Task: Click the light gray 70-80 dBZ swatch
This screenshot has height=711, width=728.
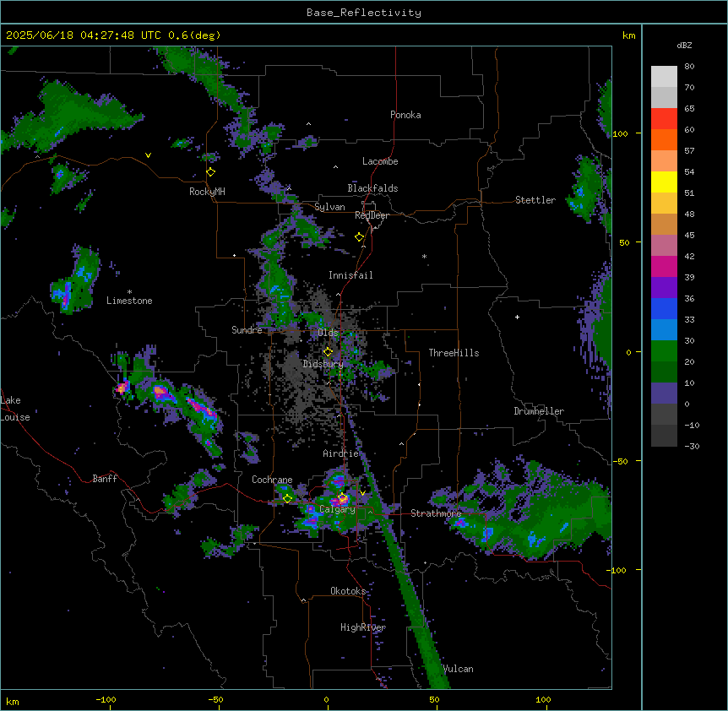Action: (664, 77)
